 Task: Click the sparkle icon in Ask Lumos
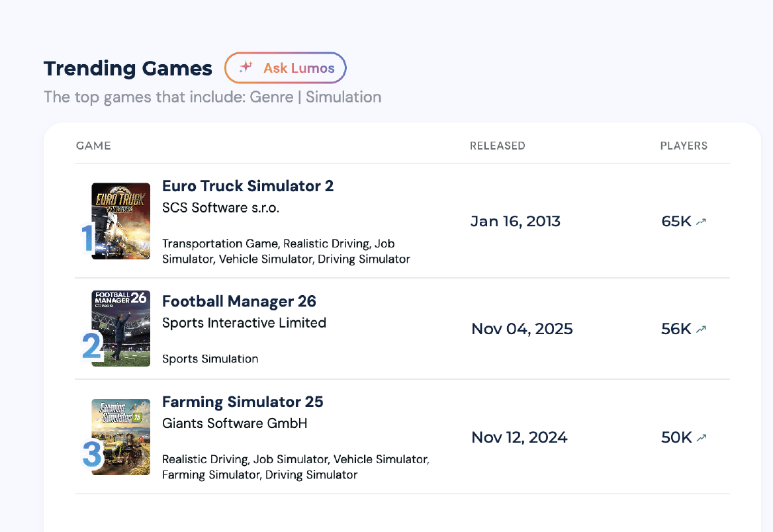coord(246,67)
